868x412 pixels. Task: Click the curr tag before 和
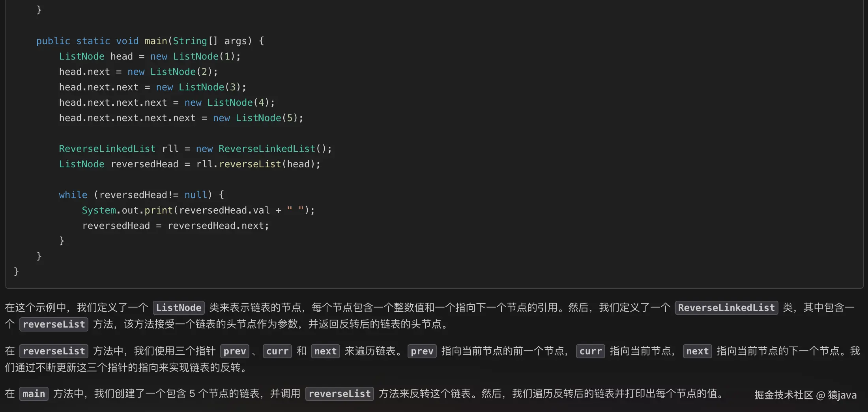[x=277, y=351]
